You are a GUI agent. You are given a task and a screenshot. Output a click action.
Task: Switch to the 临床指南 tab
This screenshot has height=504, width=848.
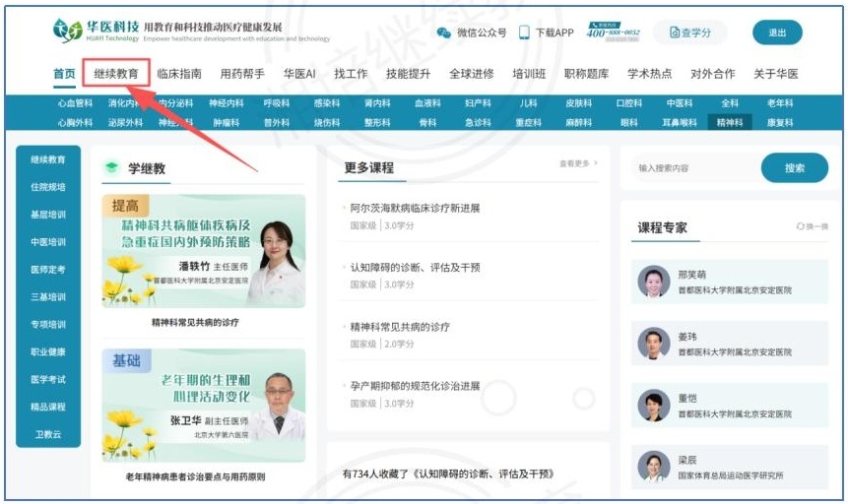179,74
